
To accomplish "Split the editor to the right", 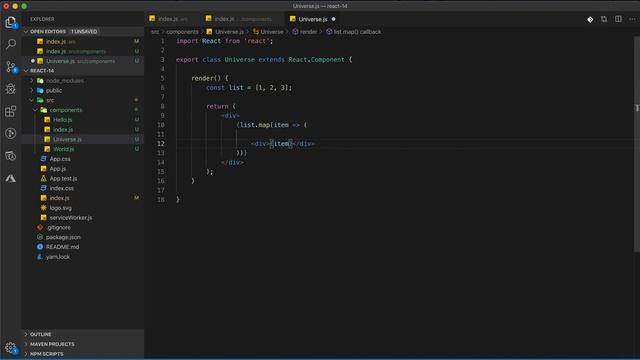I will pyautogui.click(x=618, y=19).
